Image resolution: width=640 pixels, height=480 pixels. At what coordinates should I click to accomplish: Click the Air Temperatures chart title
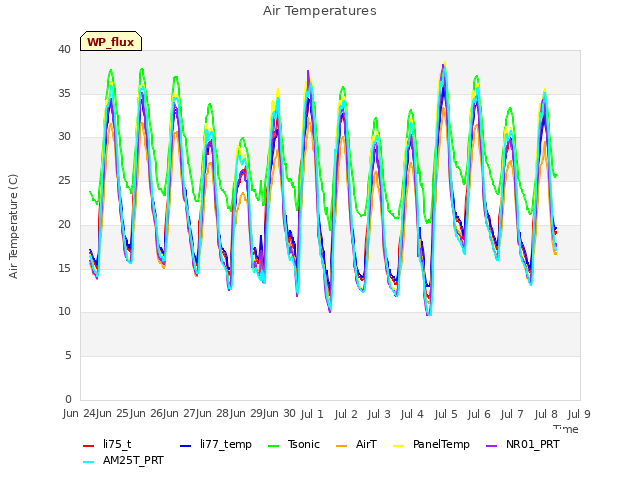[x=320, y=11]
